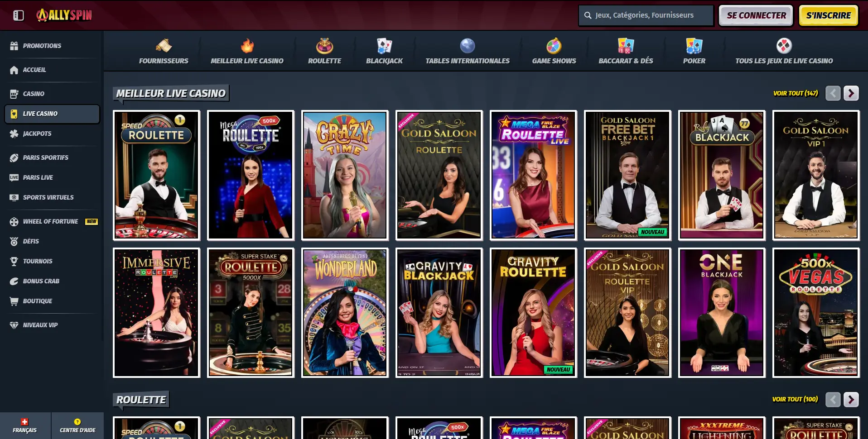Show next games in Meilleur Live Casino
The height and width of the screenshot is (439, 868).
pos(851,93)
